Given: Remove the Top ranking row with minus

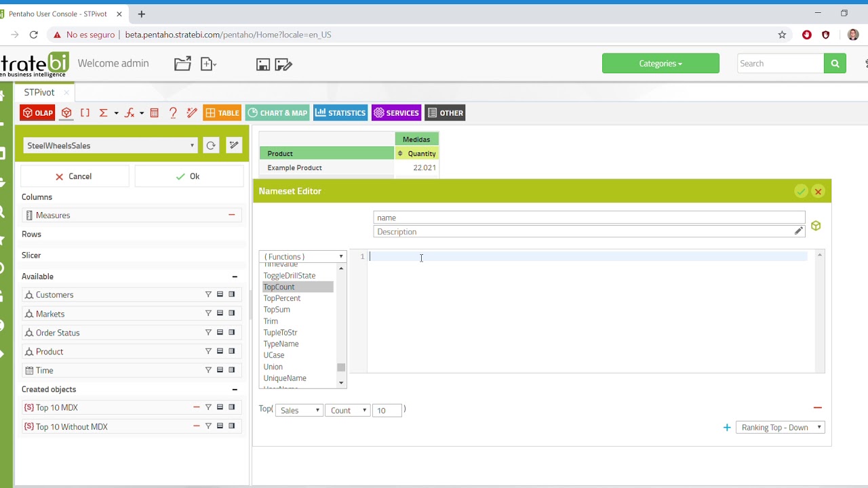Looking at the screenshot, I should (x=818, y=407).
